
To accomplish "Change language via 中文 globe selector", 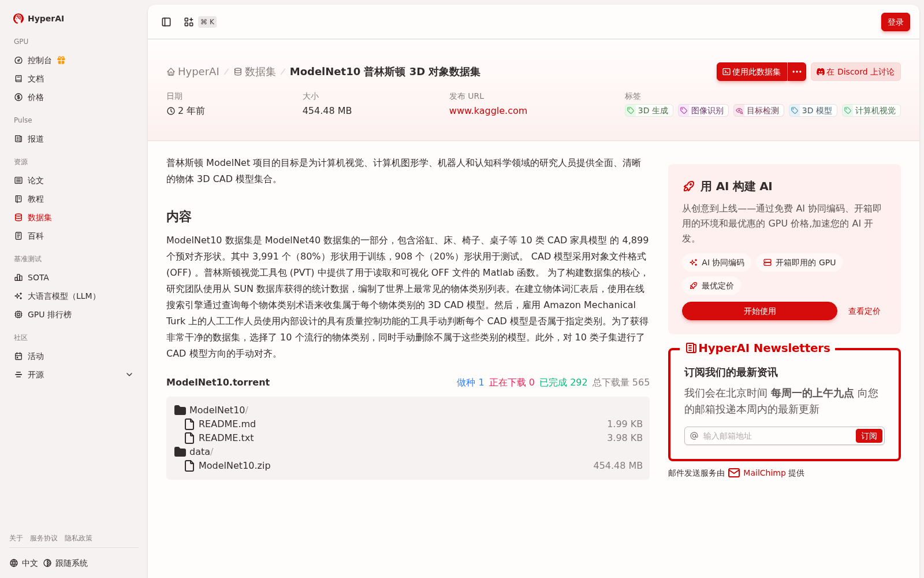I will coord(24,563).
